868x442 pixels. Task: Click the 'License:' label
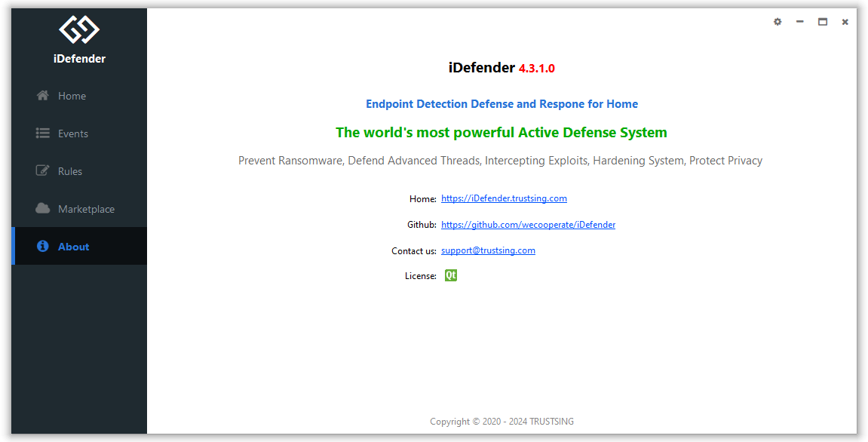pos(421,276)
